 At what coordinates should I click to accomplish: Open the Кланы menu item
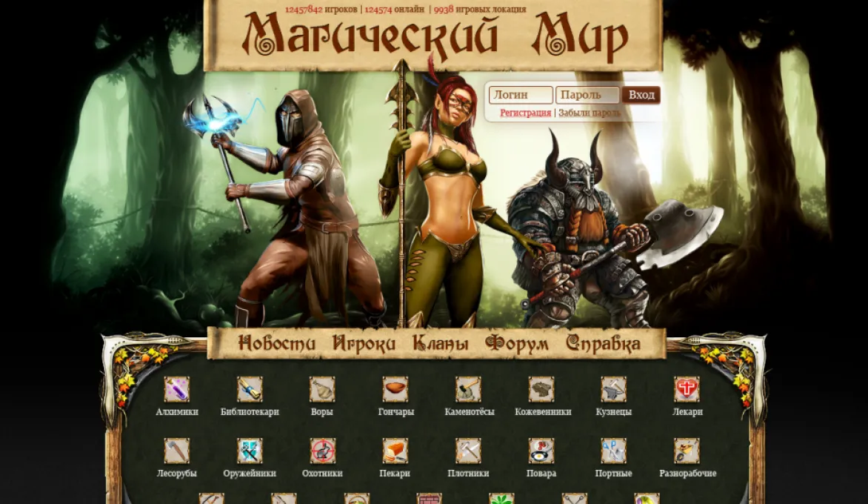pos(441,343)
